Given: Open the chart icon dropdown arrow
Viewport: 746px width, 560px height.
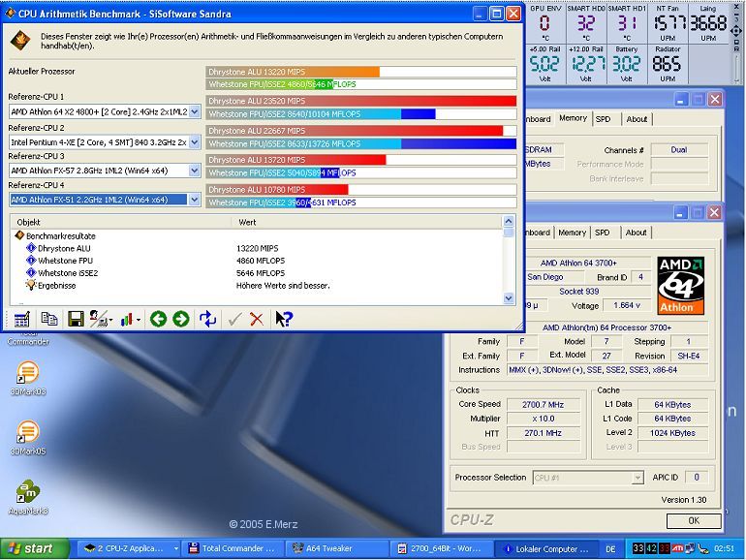Looking at the screenshot, I should [x=139, y=320].
